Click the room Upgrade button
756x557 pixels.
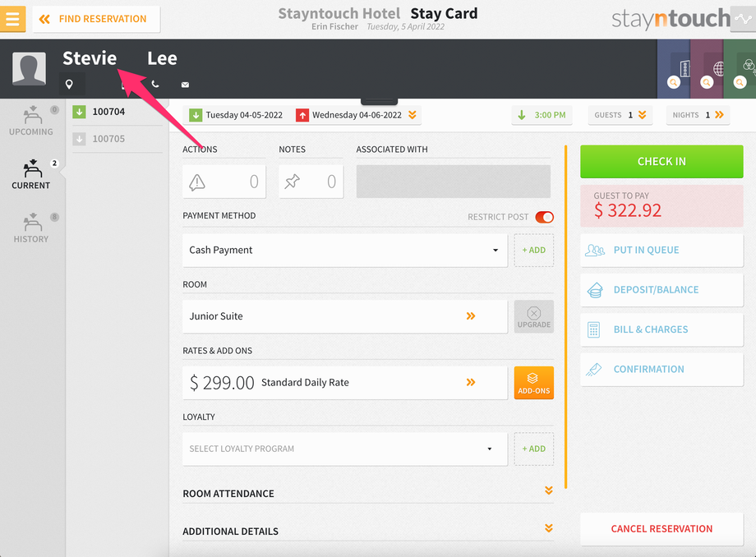[534, 316]
